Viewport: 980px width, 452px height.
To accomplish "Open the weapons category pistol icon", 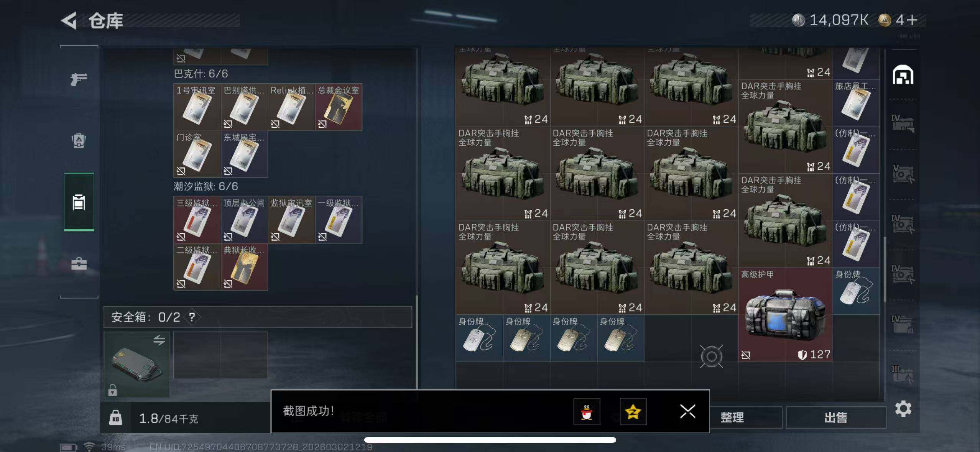I will 79,79.
